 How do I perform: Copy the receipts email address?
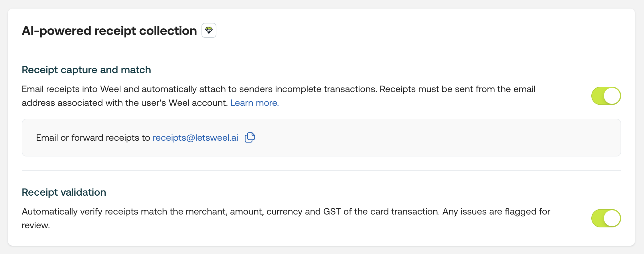[250, 138]
